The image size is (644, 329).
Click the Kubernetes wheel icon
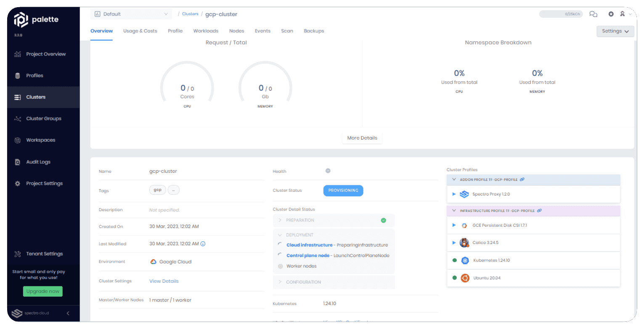pyautogui.click(x=465, y=260)
